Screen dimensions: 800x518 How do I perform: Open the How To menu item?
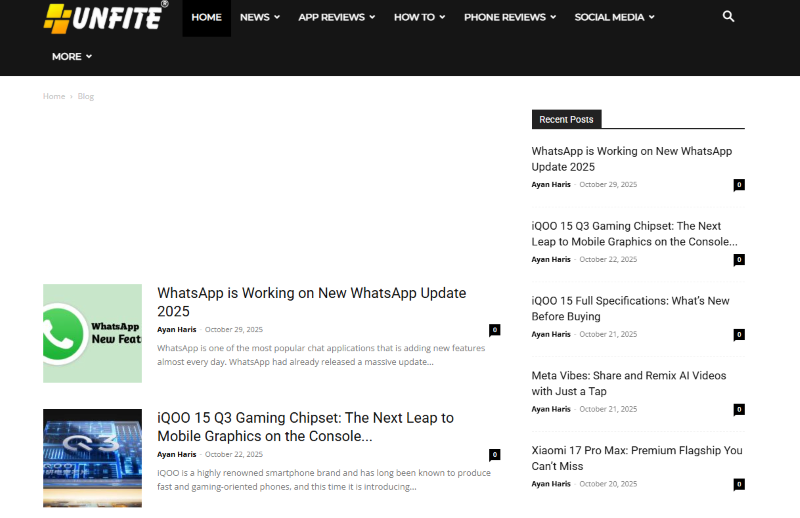(x=420, y=17)
